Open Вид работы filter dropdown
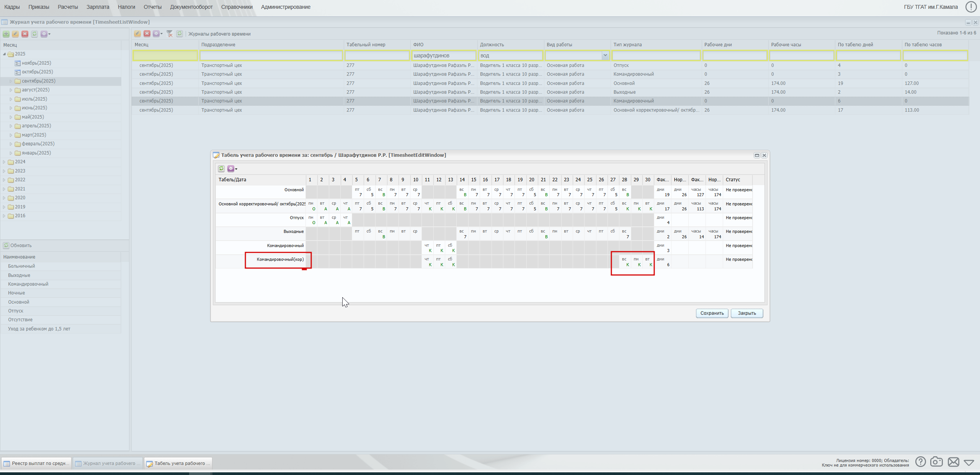This screenshot has height=475, width=980. pyautogui.click(x=605, y=55)
